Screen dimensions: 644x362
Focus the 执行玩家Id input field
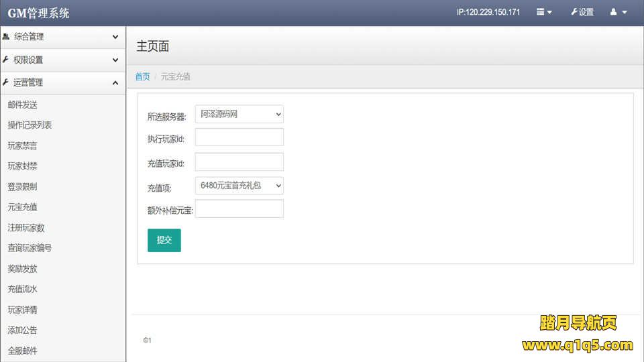(239, 137)
